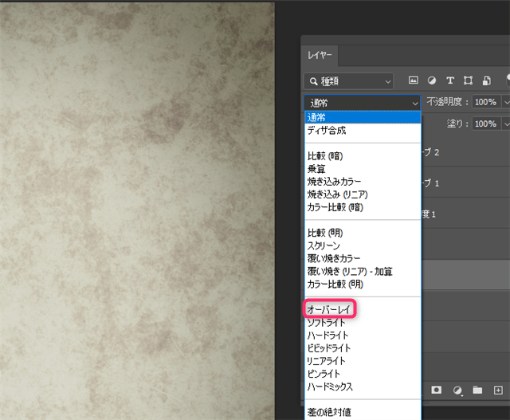
Task: Filter layers by smart object icon
Action: point(487,80)
